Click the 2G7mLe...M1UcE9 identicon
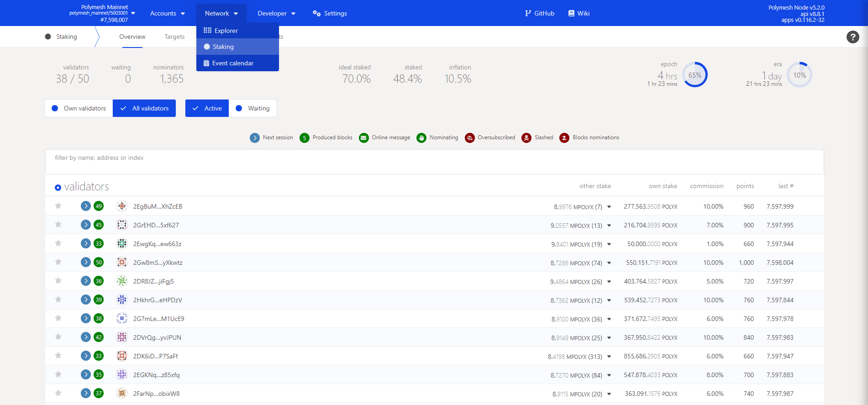This screenshot has width=868, height=405. 122,318
